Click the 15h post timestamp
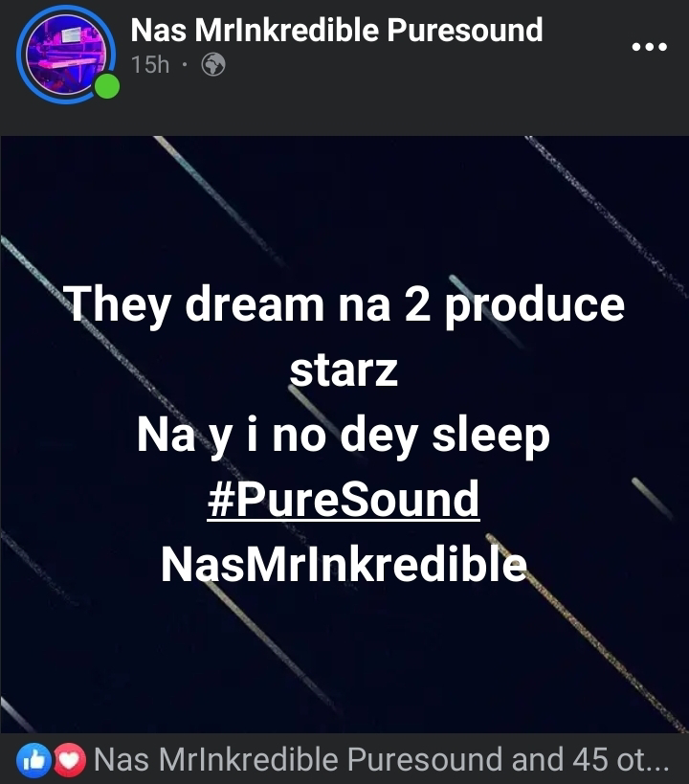This screenshot has height=784, width=689. point(150,64)
